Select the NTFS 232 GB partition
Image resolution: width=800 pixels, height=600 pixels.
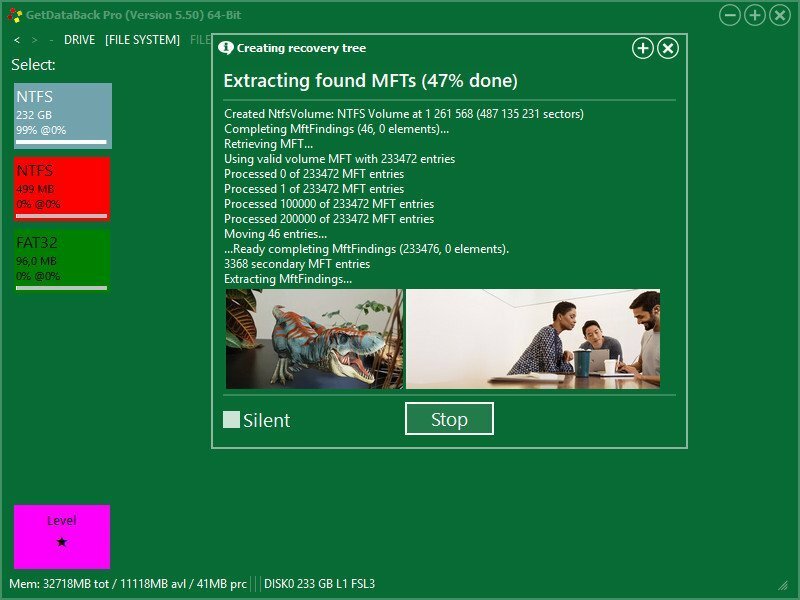[x=60, y=115]
